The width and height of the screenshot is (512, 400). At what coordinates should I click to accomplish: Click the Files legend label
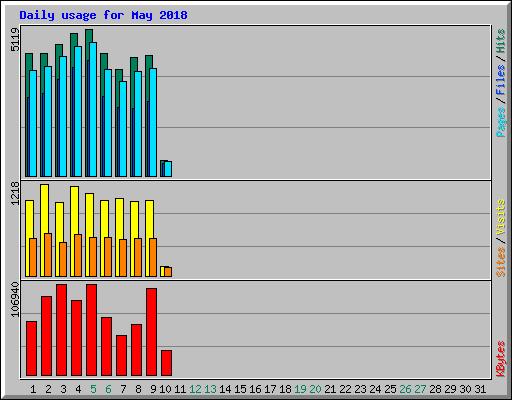[501, 80]
